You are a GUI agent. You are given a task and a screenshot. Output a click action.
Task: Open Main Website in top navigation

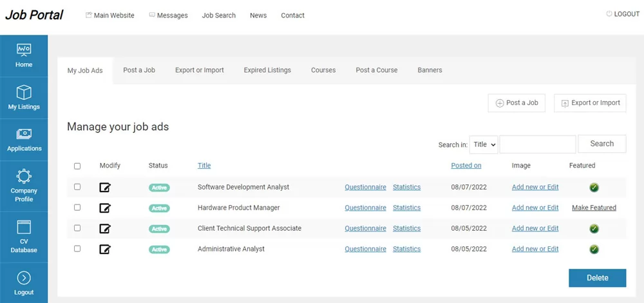109,15
